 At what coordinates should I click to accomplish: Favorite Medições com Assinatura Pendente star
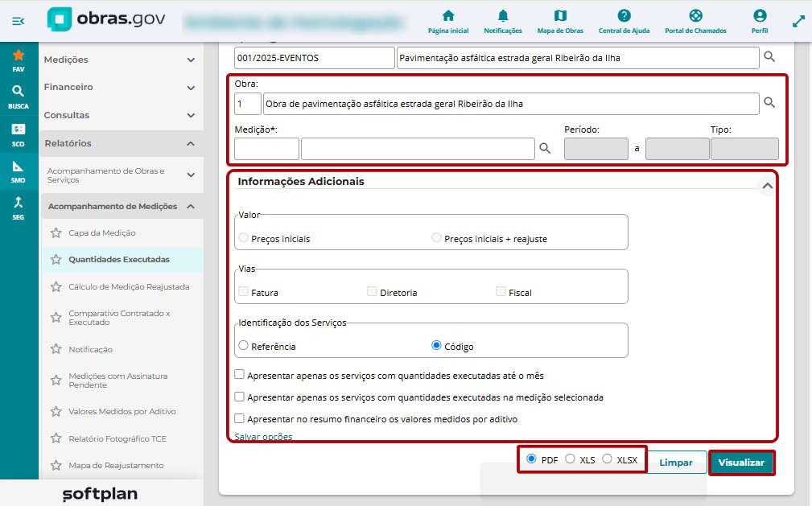pyautogui.click(x=56, y=381)
